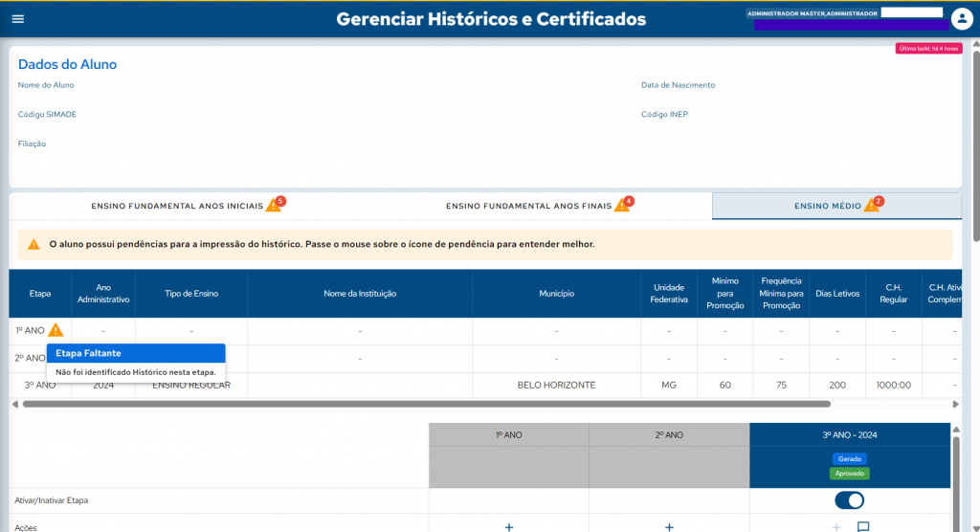Image resolution: width=980 pixels, height=532 pixels.
Task: Click the plus icon under 1º ANO column
Action: 509,526
